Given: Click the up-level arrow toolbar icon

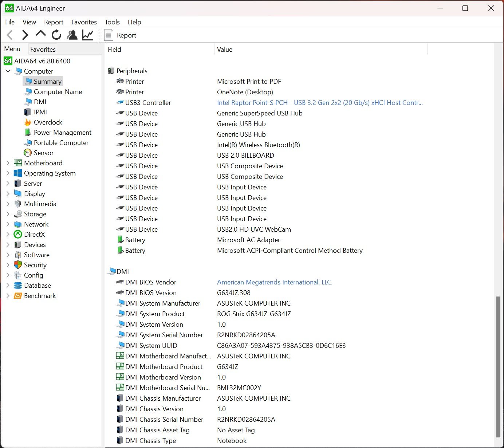Looking at the screenshot, I should [41, 34].
